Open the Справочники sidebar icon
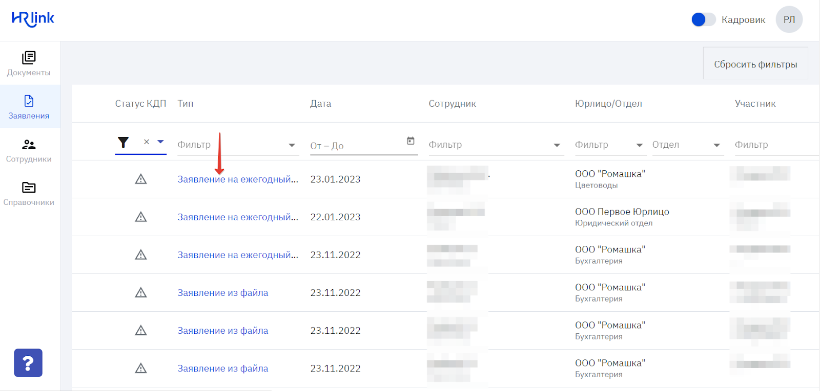The width and height of the screenshot is (820, 391). [29, 187]
